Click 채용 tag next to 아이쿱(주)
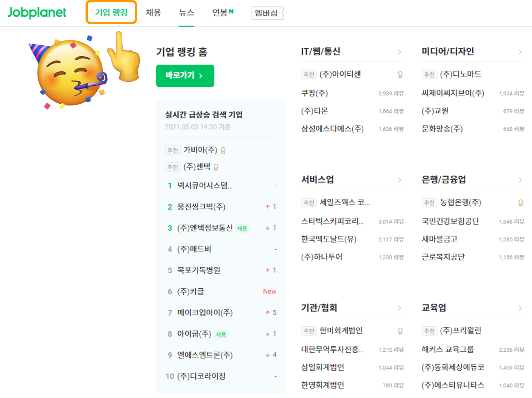532x398 pixels. (x=221, y=334)
